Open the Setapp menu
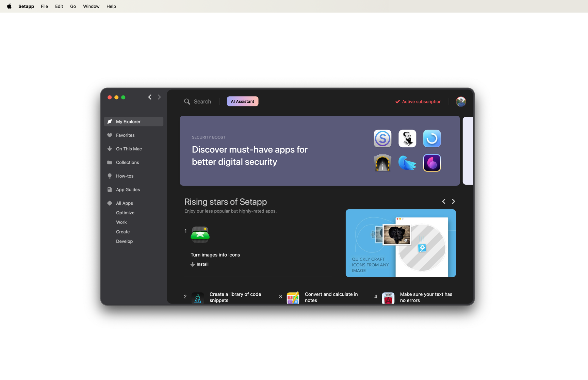The image size is (588, 380). 26,6
